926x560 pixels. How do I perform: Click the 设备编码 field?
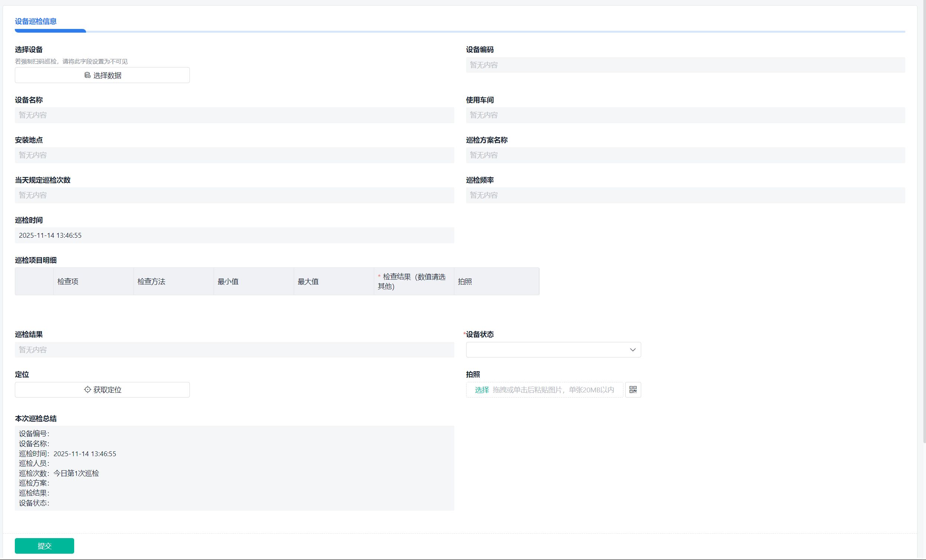click(x=685, y=65)
